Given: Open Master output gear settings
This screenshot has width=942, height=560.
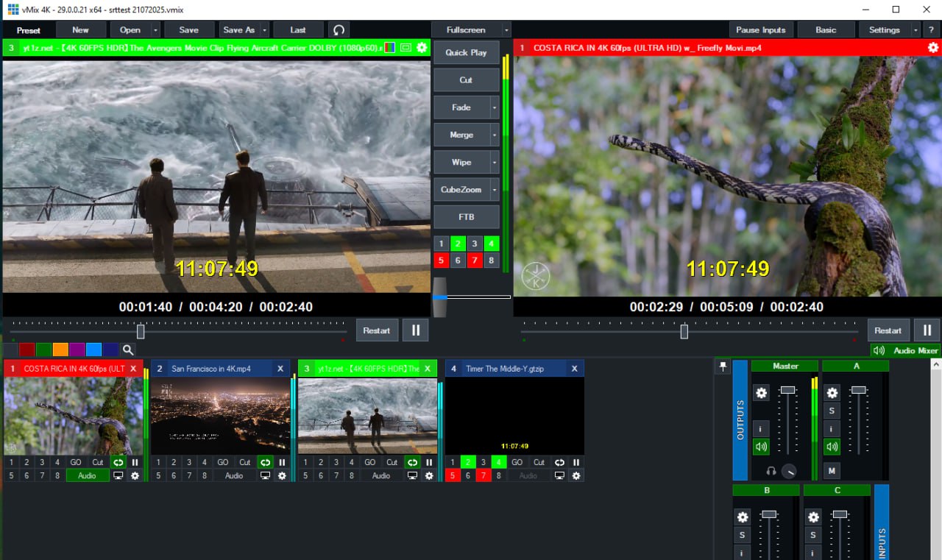Looking at the screenshot, I should pyautogui.click(x=761, y=393).
